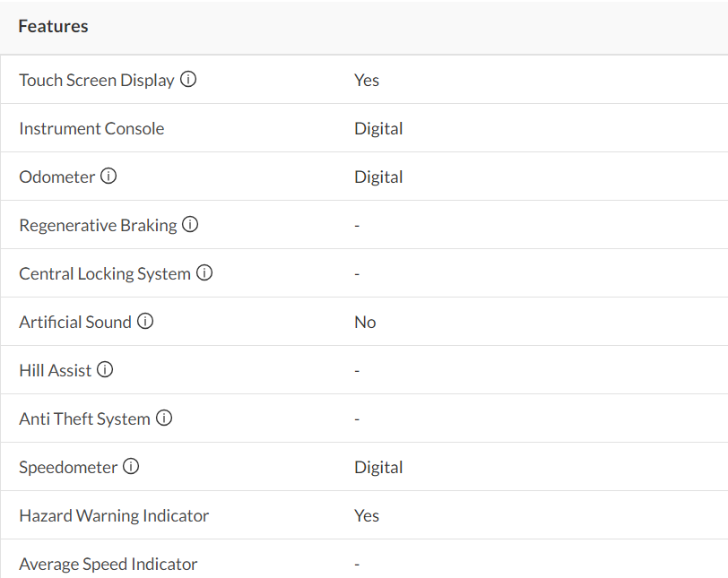Click the No value for Artificial Sound

(x=365, y=322)
